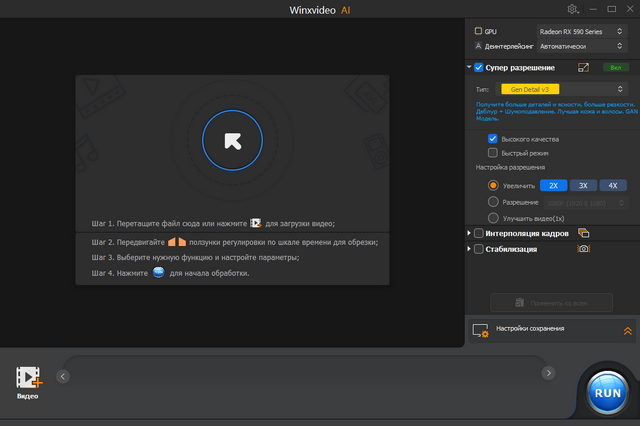This screenshot has width=640, height=426.
Task: Open the Деинтерлейсинг Автоматически dropdown
Action: click(x=581, y=46)
